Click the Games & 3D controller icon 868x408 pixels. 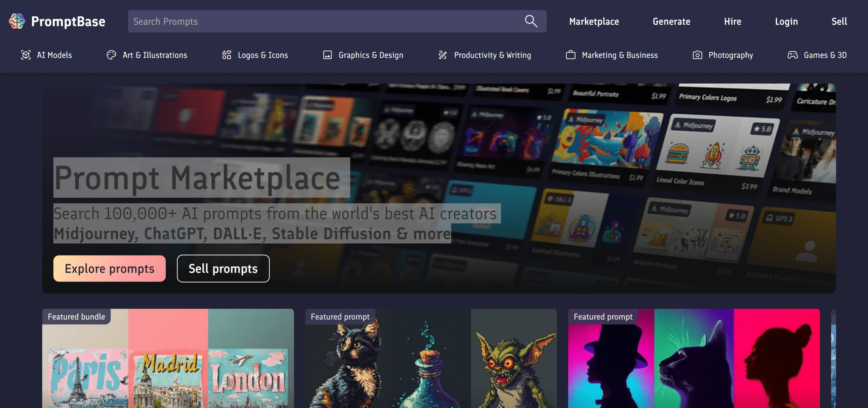(792, 55)
